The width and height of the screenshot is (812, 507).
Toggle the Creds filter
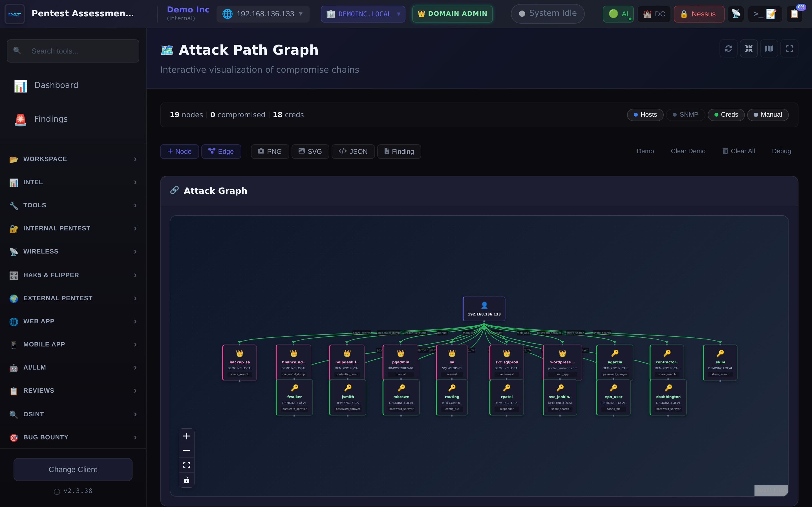pyautogui.click(x=726, y=115)
